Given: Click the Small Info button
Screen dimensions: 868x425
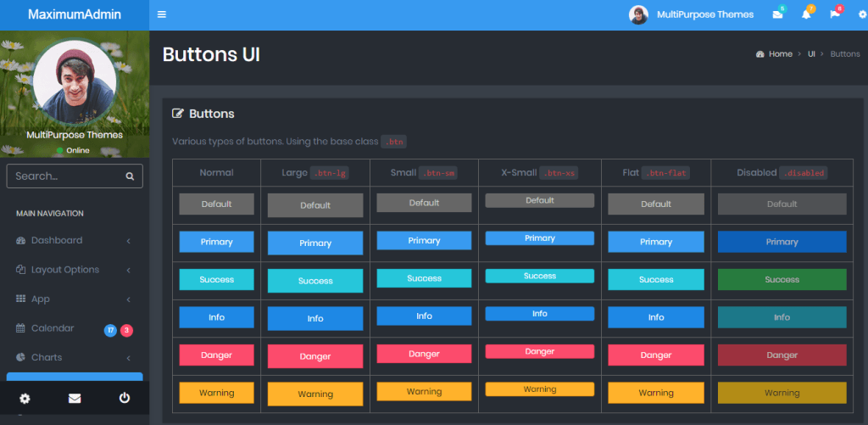Looking at the screenshot, I should [x=424, y=316].
